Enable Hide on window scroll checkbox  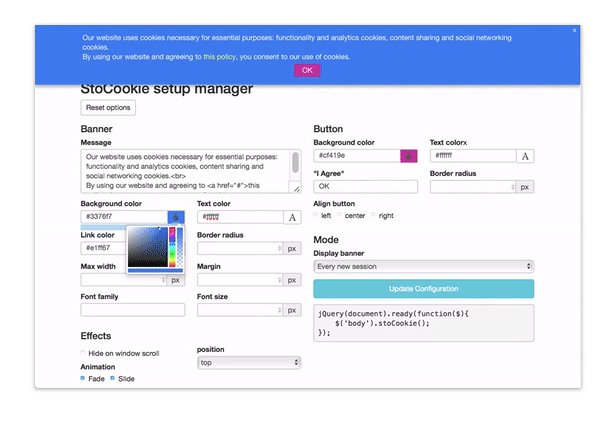point(83,353)
